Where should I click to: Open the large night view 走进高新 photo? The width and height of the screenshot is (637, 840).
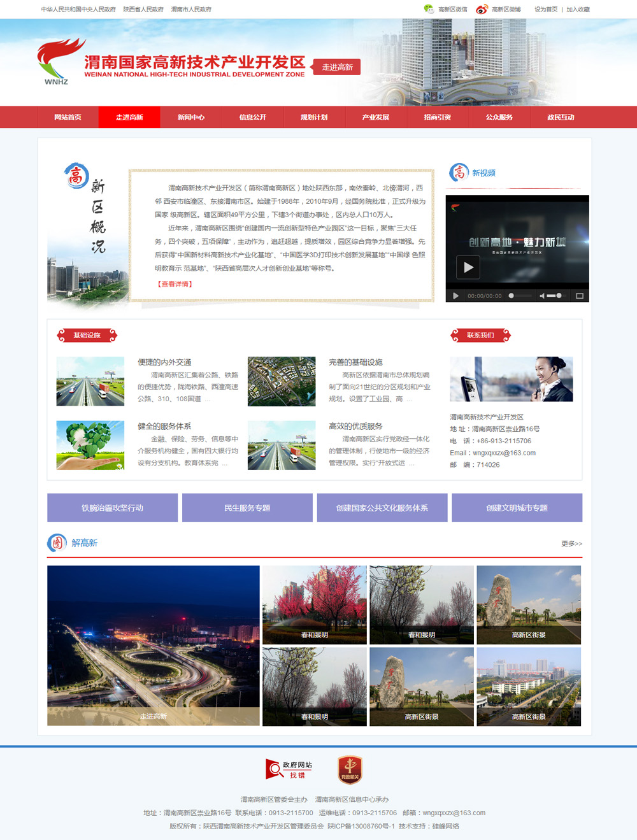tap(154, 645)
